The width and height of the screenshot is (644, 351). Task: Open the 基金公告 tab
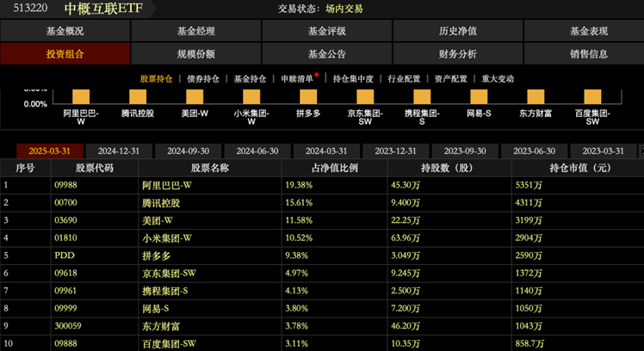327,54
